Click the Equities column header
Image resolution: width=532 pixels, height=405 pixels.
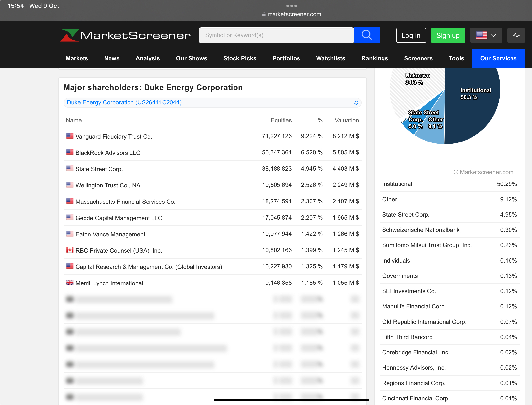(x=281, y=120)
